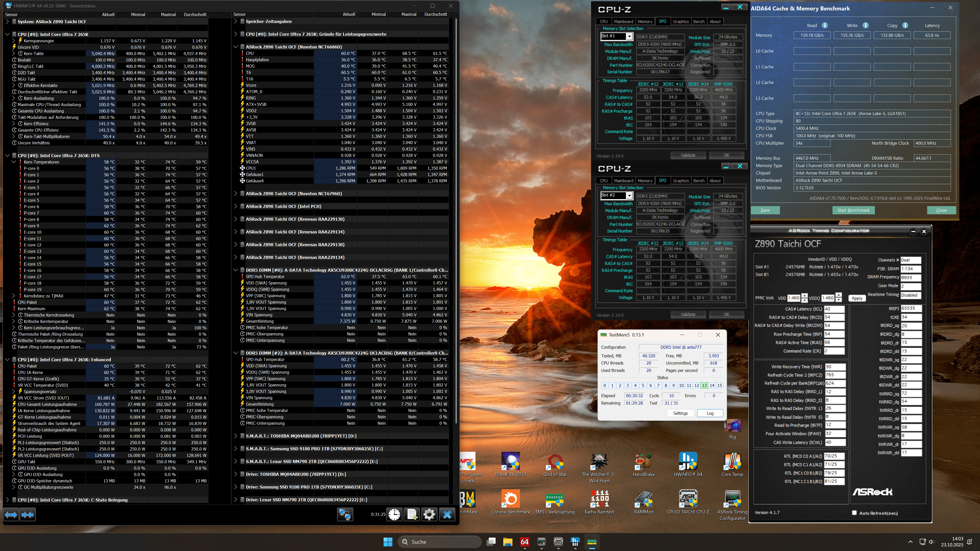980x551 pixels.
Task: Toggle the Auto Refresh(sec) checkbox
Action: pos(854,512)
